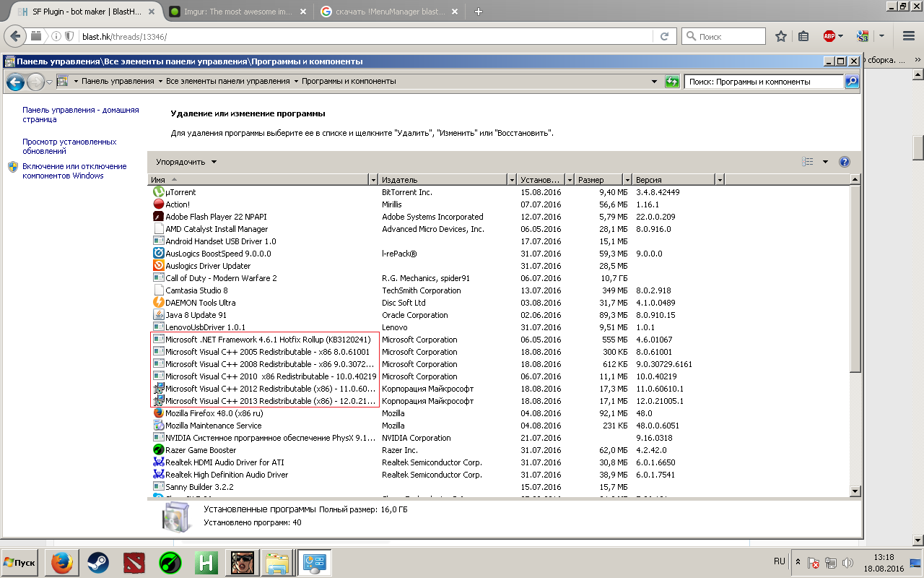Click the Razer Game Booster icon
The height and width of the screenshot is (578, 924).
[x=159, y=450]
